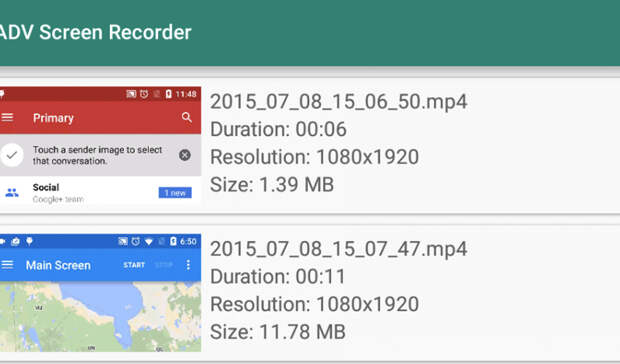Open the three-dot overflow menu
Screen dimensions: 620x364
coord(188,265)
